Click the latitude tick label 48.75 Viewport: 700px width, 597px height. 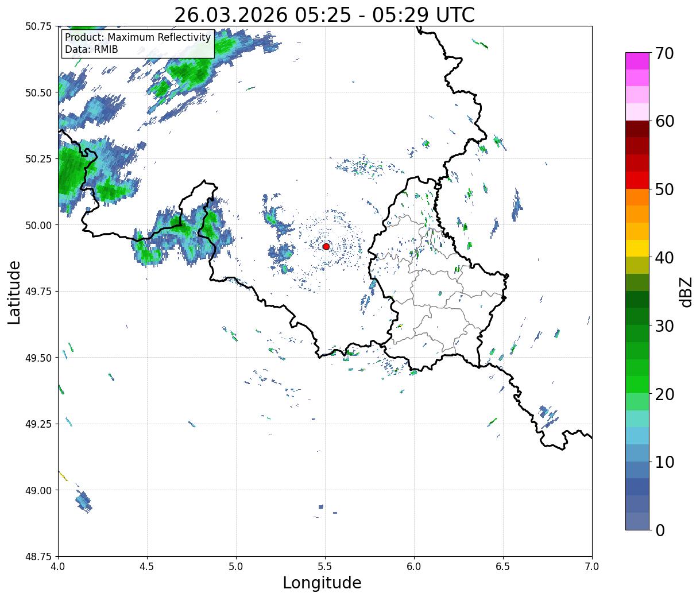pyautogui.click(x=38, y=556)
